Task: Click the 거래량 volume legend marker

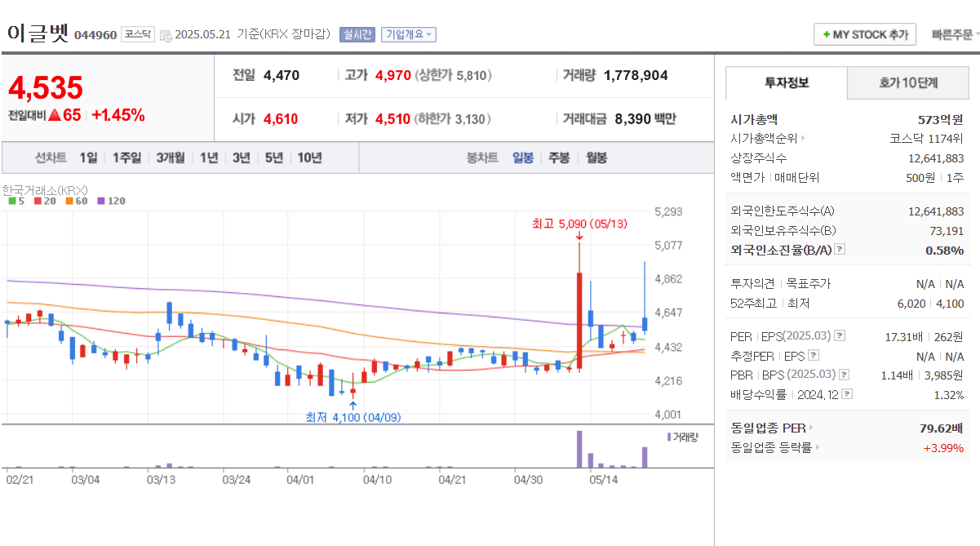Action: [x=682, y=437]
